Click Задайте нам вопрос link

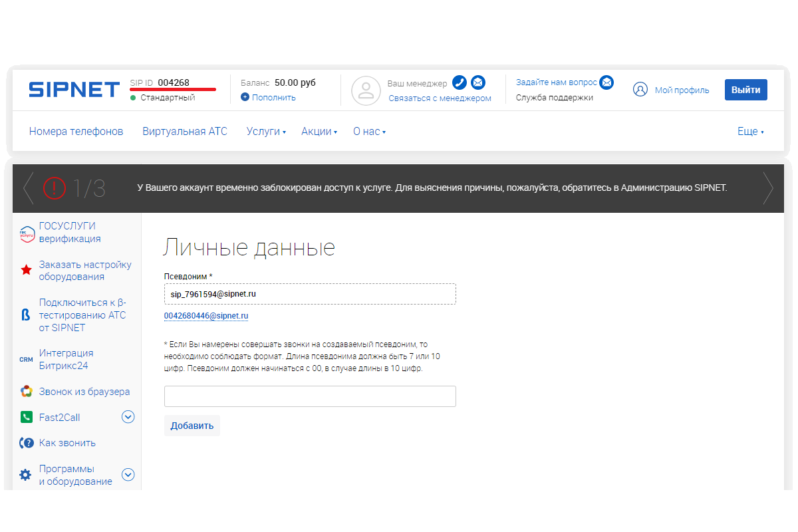coord(557,82)
